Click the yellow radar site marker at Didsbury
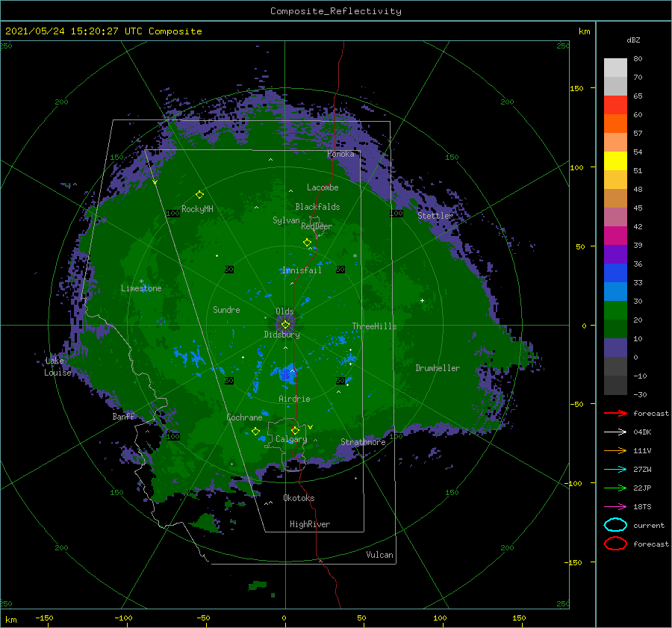The image size is (672, 628). [285, 325]
